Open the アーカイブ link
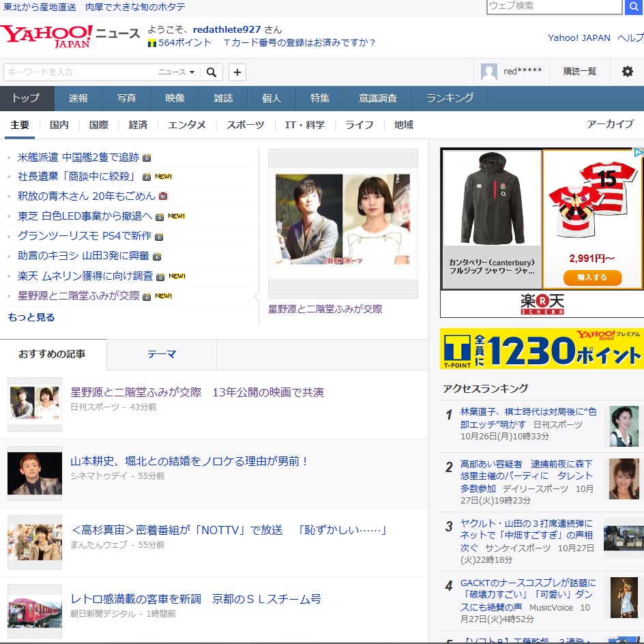Image resolution: width=644 pixels, height=644 pixels. point(611,124)
